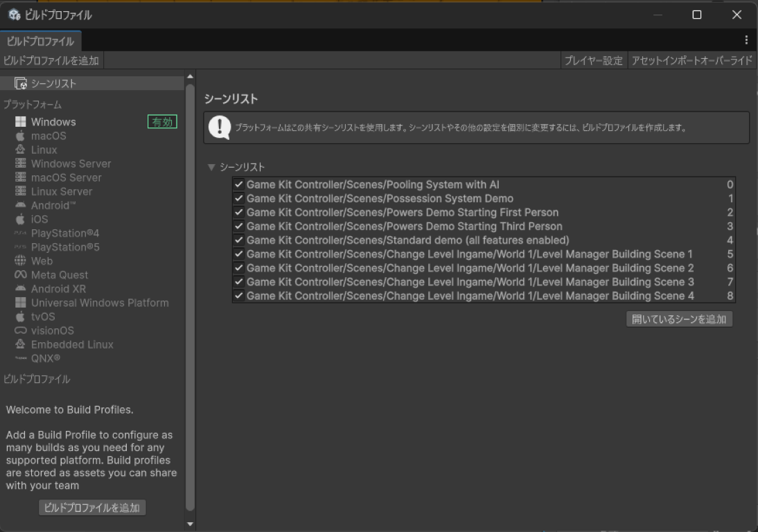This screenshot has width=758, height=532.
Task: Select the Android platform label
Action: pyautogui.click(x=53, y=205)
